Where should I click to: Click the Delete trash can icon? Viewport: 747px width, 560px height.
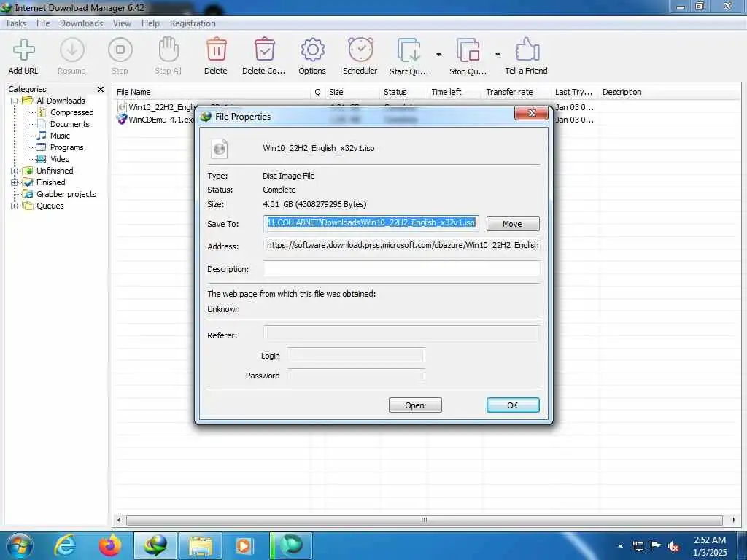[x=216, y=50]
